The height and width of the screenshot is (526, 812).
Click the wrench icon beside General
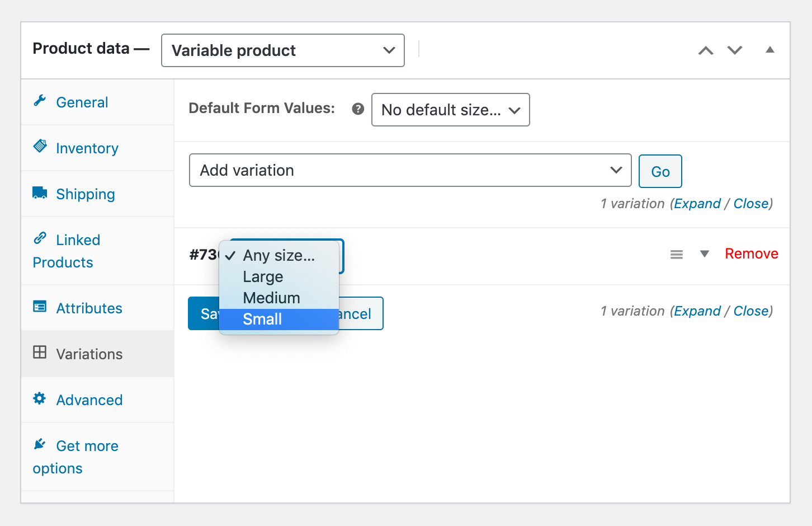coord(40,101)
